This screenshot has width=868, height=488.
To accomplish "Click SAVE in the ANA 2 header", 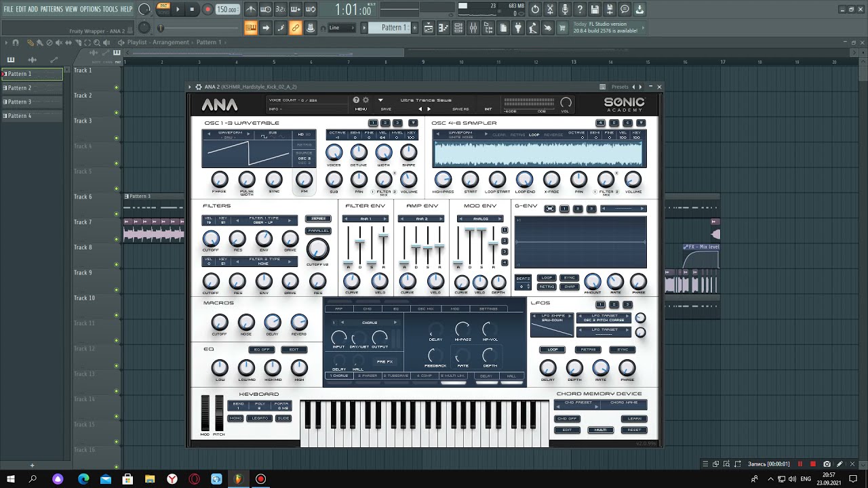I will 386,109.
